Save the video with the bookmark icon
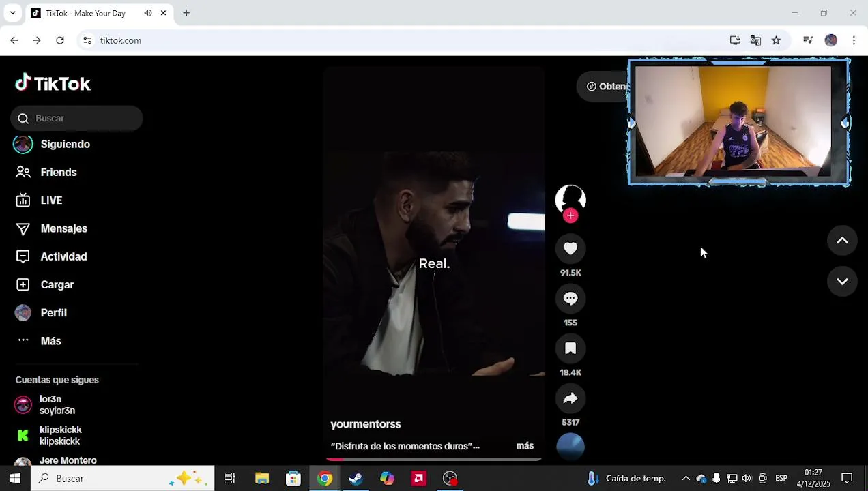 coord(570,348)
